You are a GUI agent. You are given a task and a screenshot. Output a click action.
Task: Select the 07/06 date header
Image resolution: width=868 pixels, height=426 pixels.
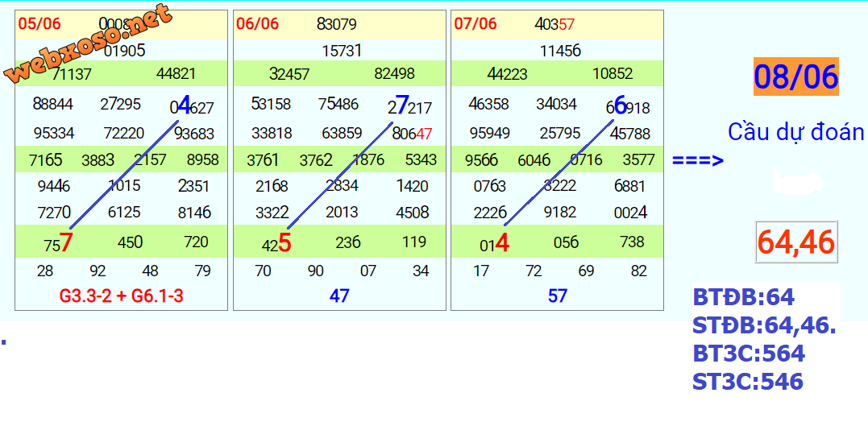(x=476, y=24)
